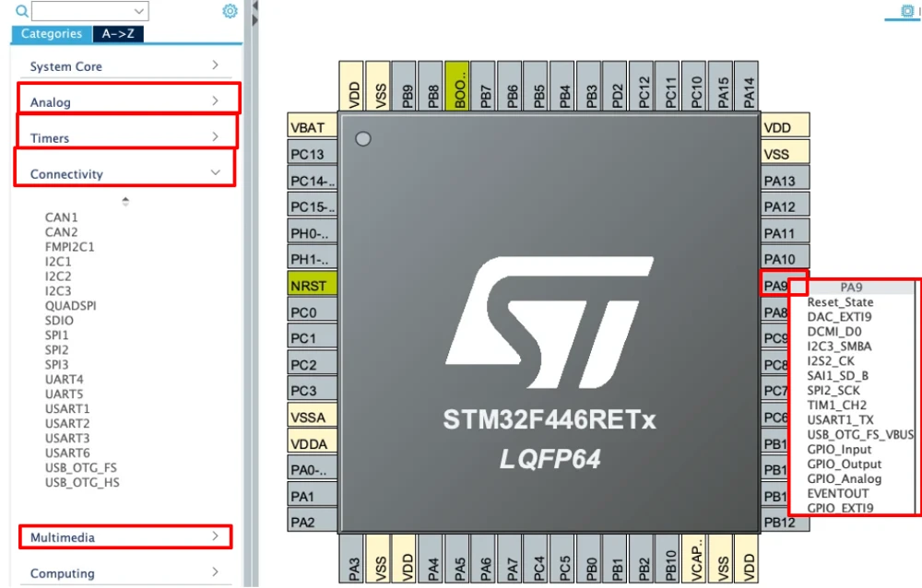Viewport: 922px width, 588px height.
Task: Select SPI1 peripheral
Action: click(x=56, y=335)
